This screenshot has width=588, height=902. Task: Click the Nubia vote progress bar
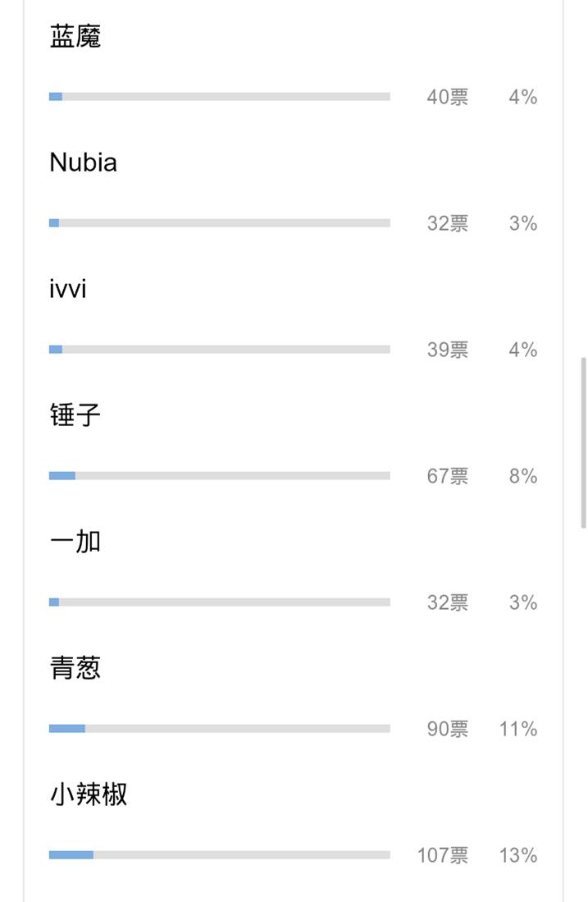click(x=220, y=222)
